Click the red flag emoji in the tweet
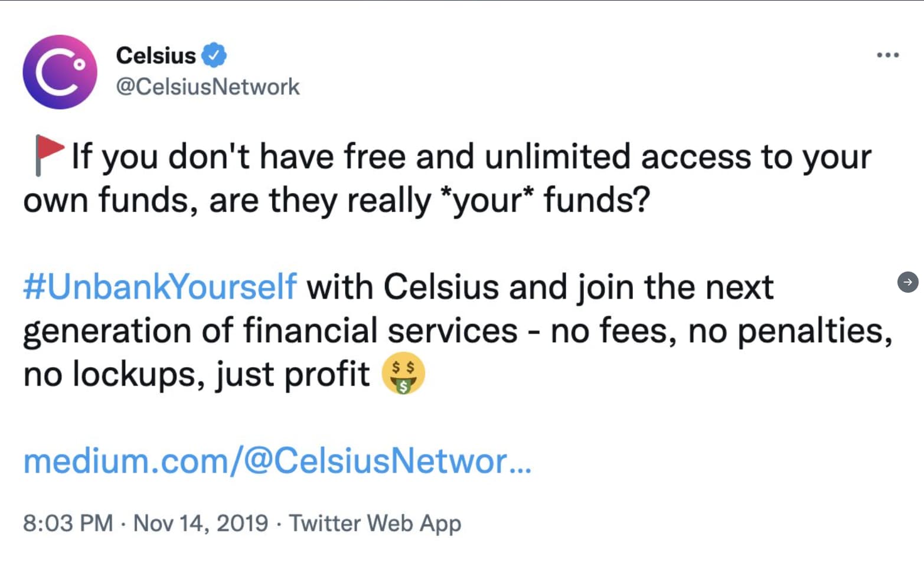The image size is (924, 563). pos(48,155)
